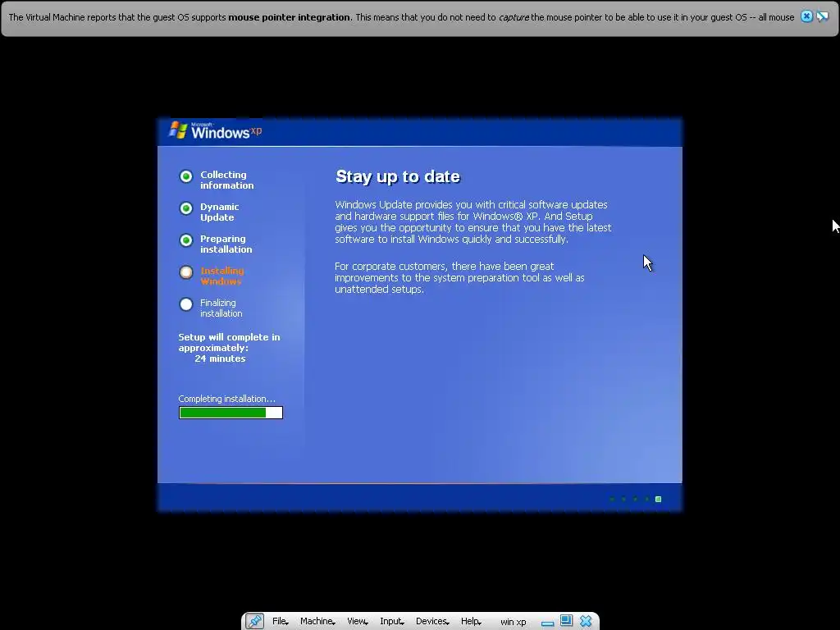Click the bright green square slide indicator
Image resolution: width=840 pixels, height=630 pixels.
659,500
